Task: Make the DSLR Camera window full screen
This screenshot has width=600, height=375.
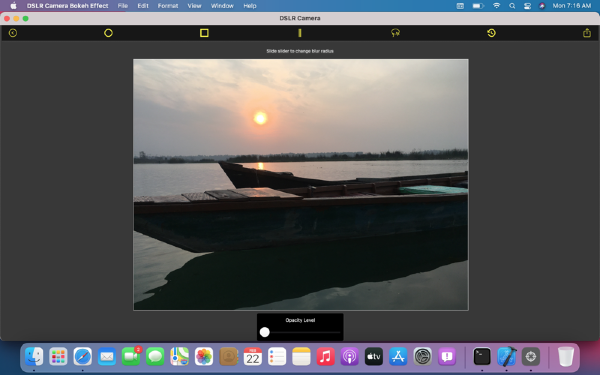Action: 26,18
